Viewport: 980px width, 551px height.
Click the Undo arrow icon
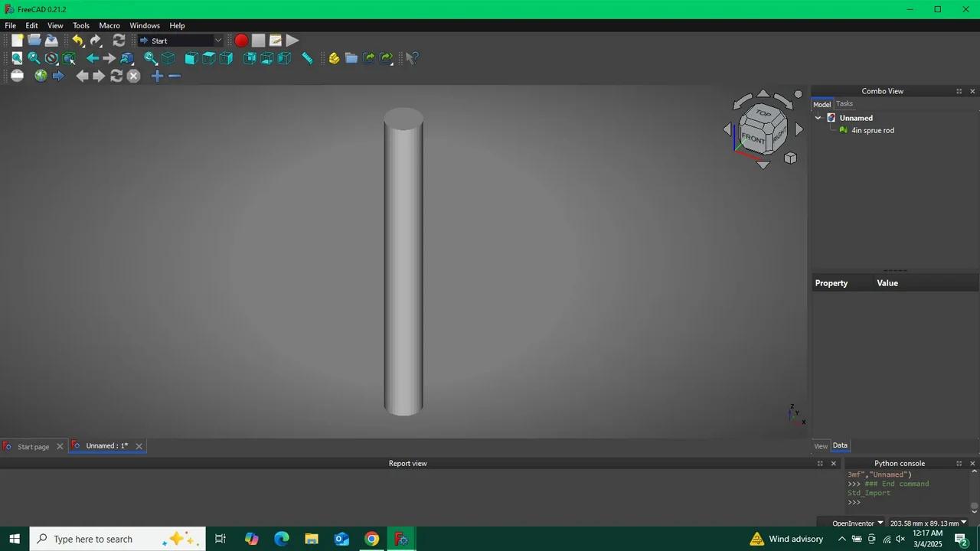coord(77,41)
